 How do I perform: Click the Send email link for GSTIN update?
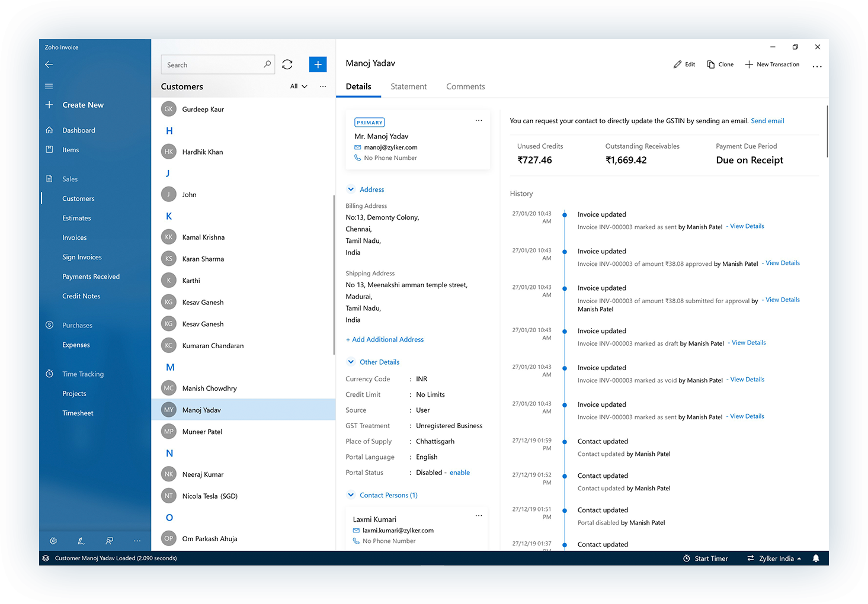pos(767,120)
